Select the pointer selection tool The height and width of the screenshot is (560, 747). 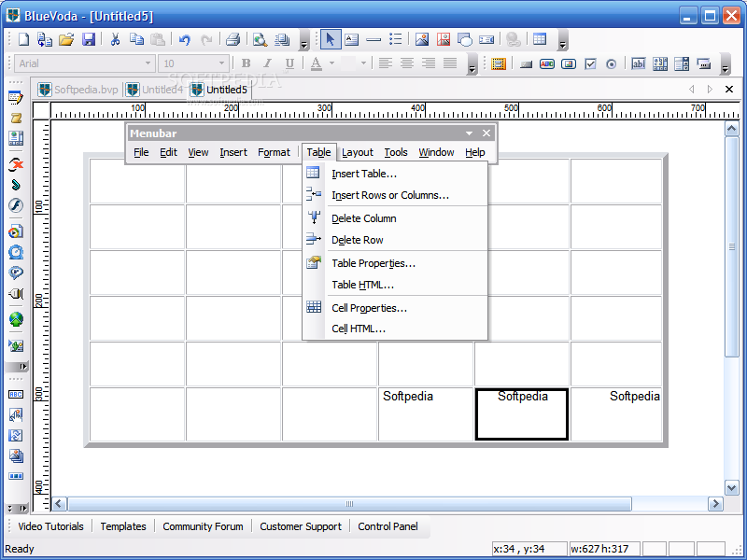(x=330, y=39)
